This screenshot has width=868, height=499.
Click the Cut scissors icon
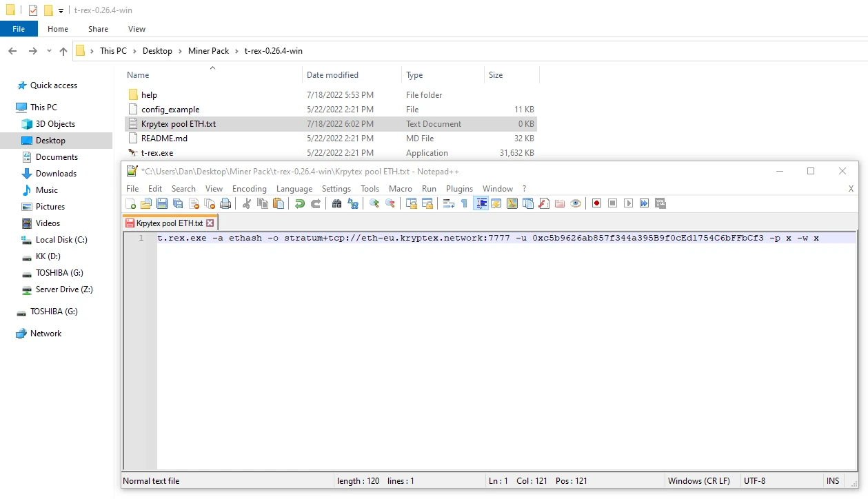click(246, 203)
